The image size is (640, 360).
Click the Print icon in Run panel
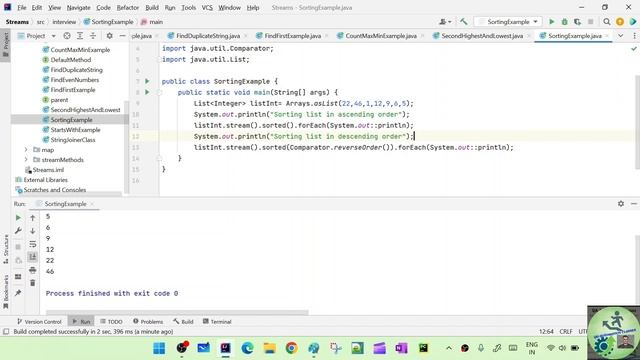click(x=33, y=270)
